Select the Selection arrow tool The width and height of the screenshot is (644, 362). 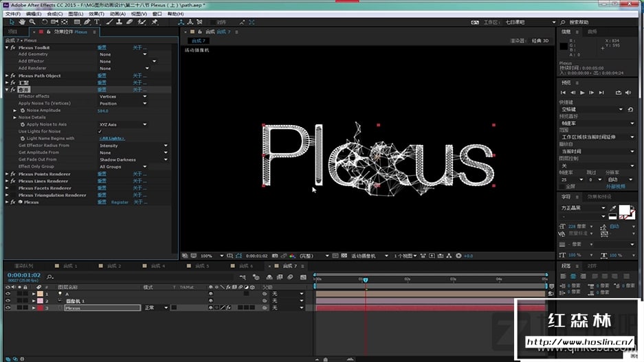tap(12, 22)
